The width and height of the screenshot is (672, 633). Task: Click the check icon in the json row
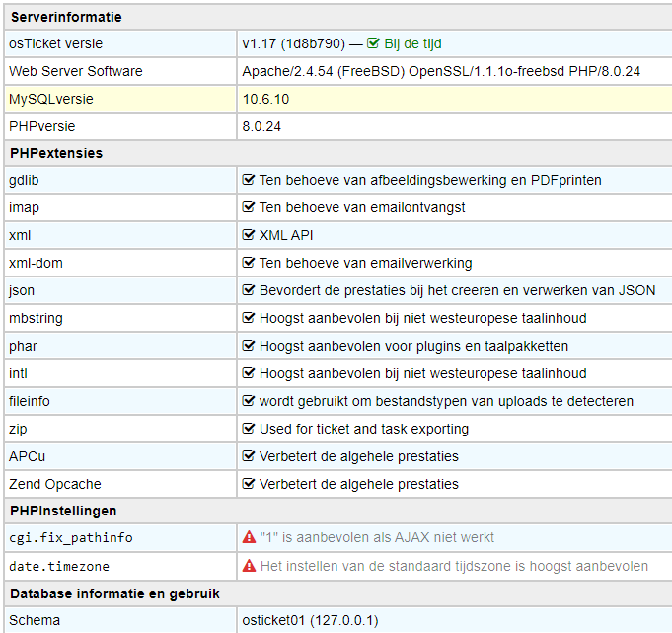248,290
